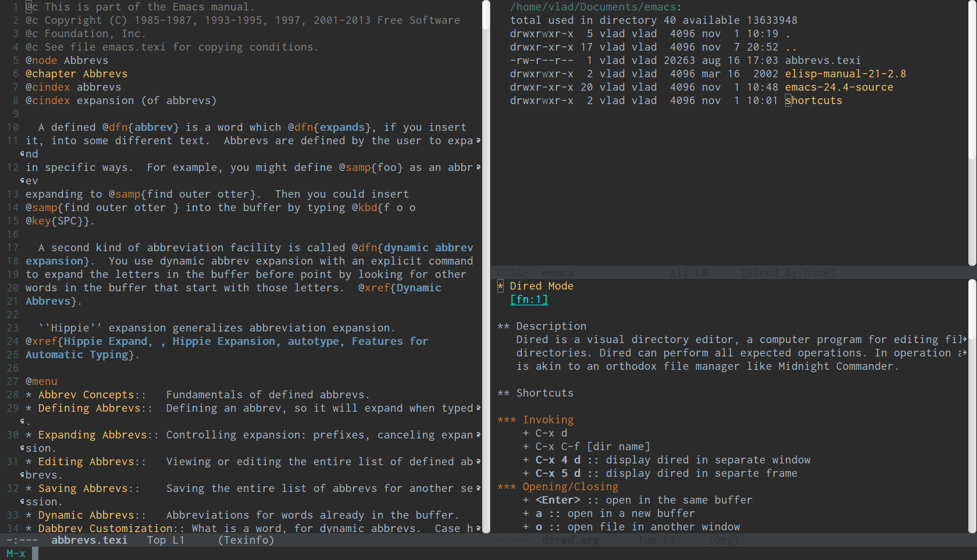Viewport: 977px width, 560px height.
Task: Click the 'Editing Abbrevs::' menu entry
Action: tap(92, 462)
